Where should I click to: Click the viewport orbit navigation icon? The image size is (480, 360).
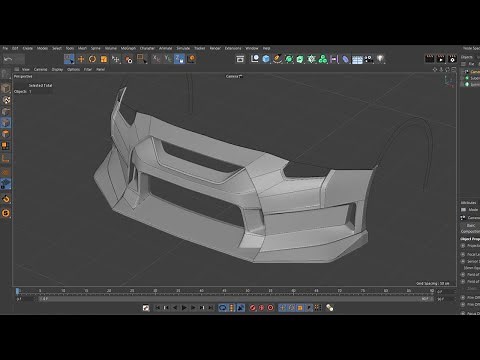(447, 70)
